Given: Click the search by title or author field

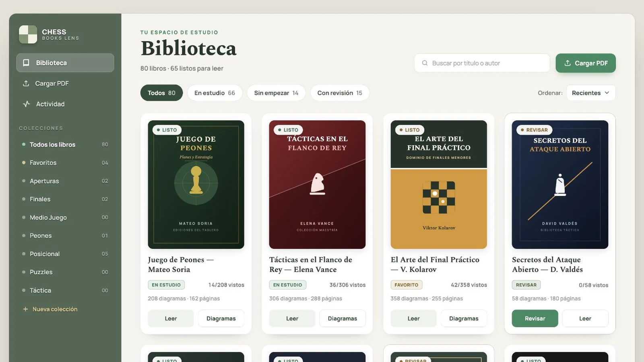Looking at the screenshot, I should pyautogui.click(x=482, y=63).
